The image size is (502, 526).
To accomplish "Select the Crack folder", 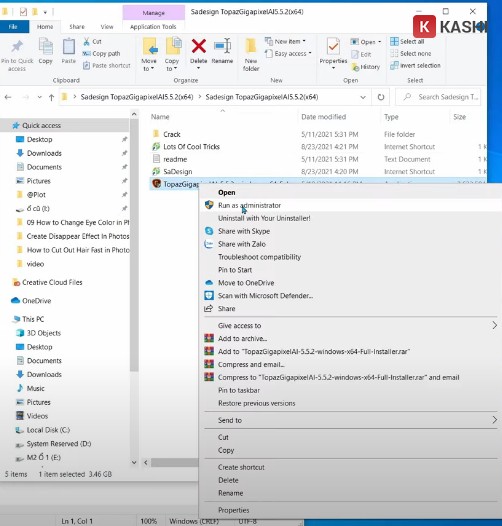I will (x=172, y=134).
